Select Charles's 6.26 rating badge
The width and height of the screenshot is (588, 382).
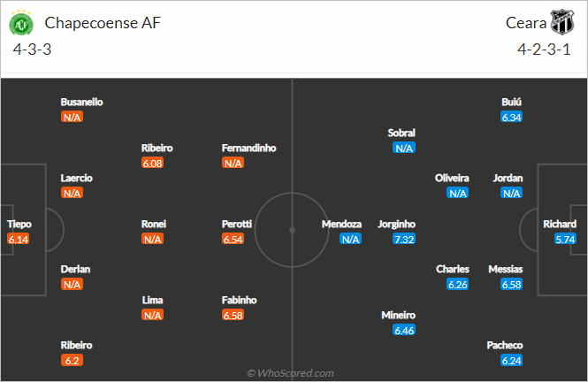coord(457,285)
